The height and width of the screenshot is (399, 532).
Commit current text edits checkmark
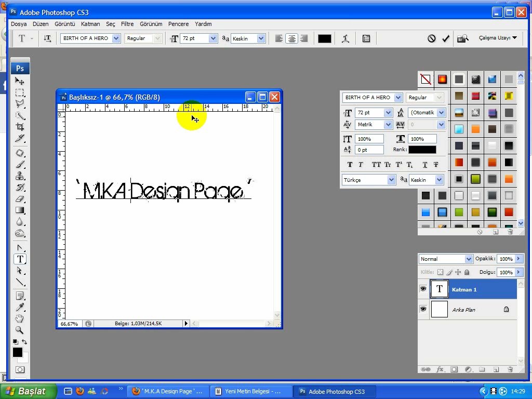pyautogui.click(x=446, y=38)
